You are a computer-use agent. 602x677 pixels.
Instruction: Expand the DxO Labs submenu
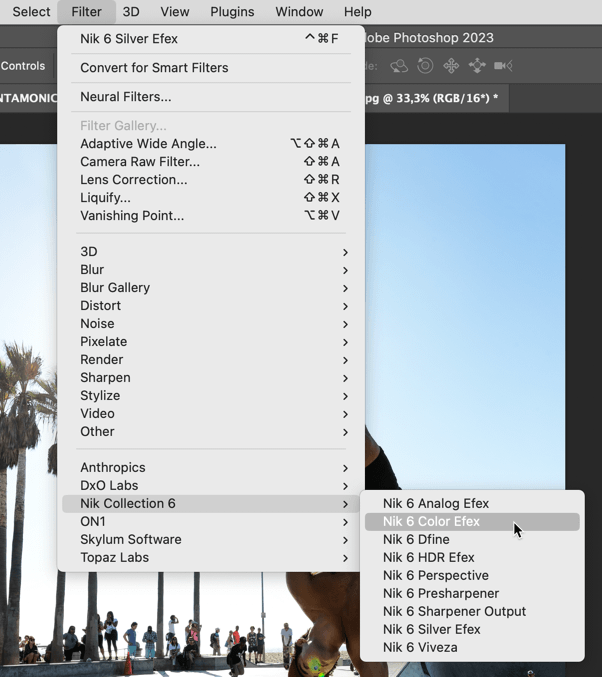pos(211,486)
